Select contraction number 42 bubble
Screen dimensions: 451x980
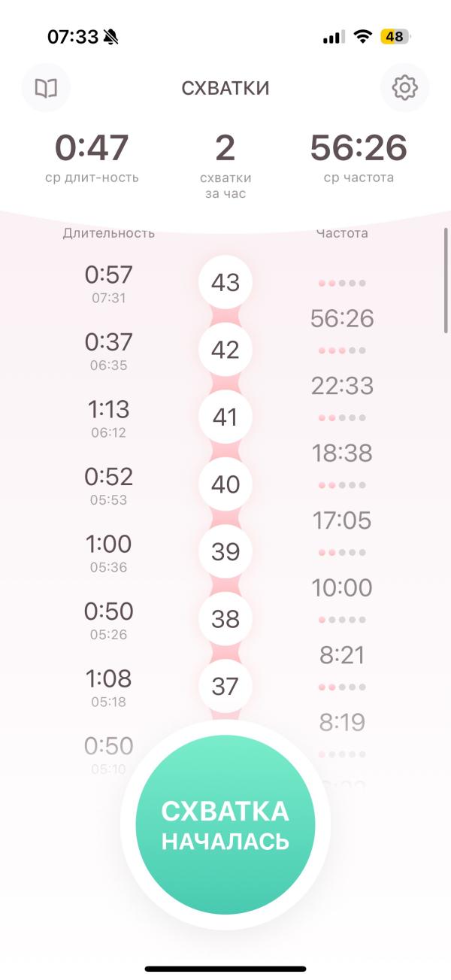(x=225, y=350)
